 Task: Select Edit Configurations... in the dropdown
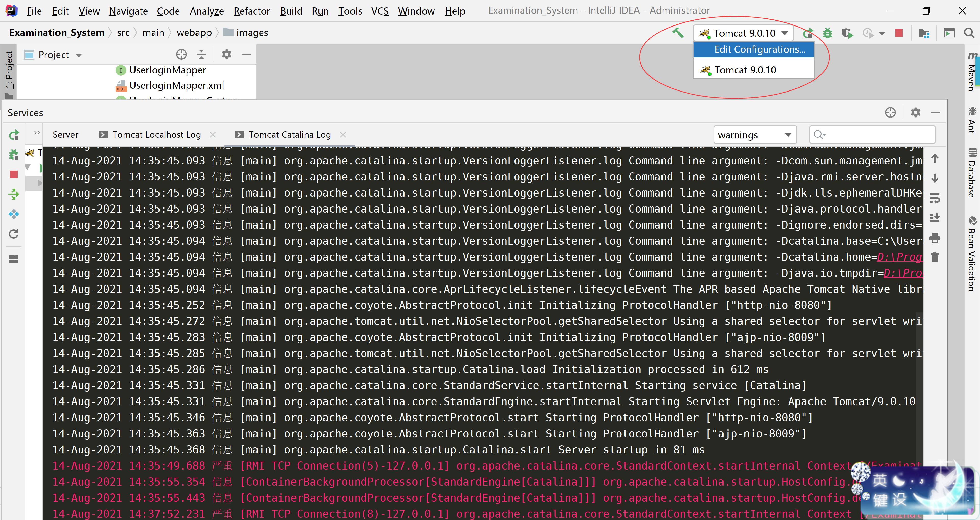coord(759,49)
